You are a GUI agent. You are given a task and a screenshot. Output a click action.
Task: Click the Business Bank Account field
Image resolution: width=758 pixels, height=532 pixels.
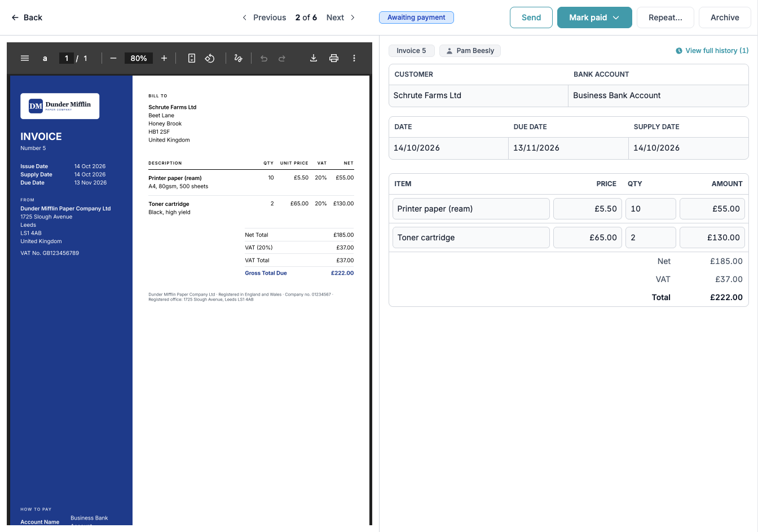pyautogui.click(x=658, y=95)
